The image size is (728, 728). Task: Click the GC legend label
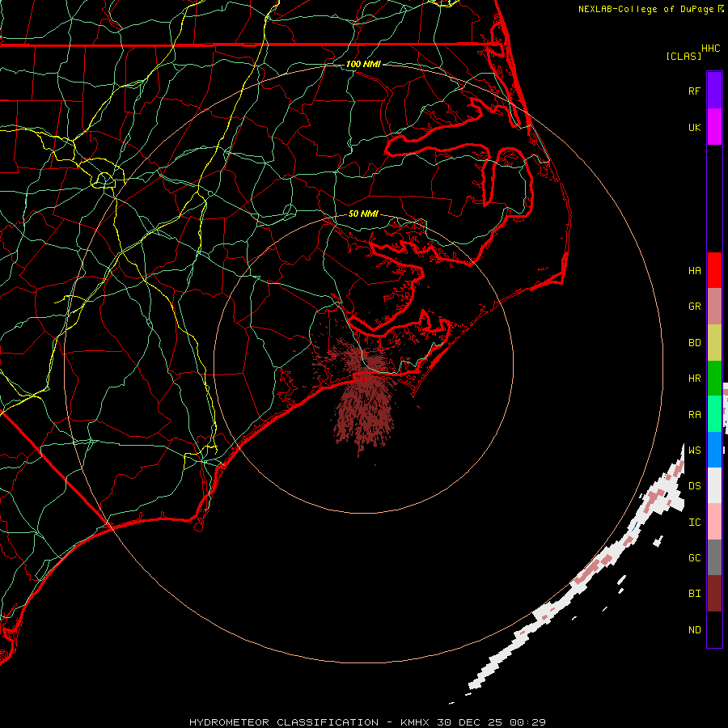point(694,558)
